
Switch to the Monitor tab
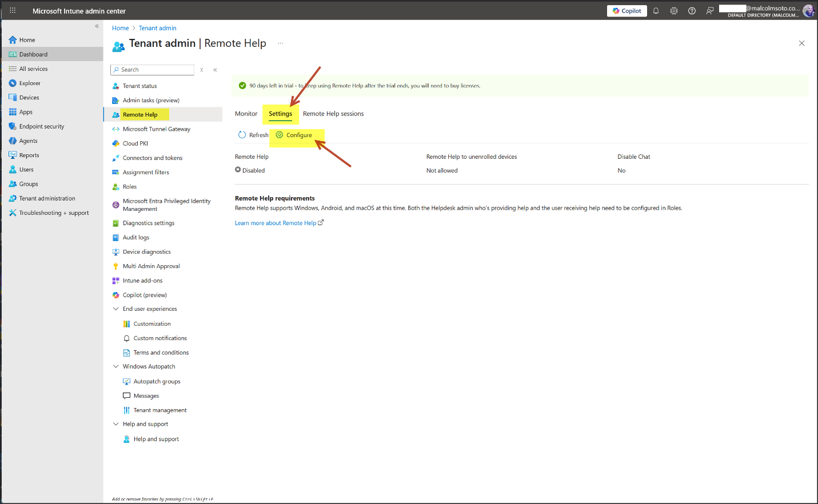(246, 114)
